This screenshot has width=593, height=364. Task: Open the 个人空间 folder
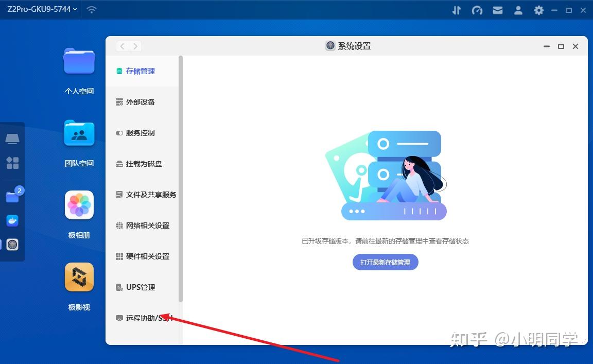(79, 61)
